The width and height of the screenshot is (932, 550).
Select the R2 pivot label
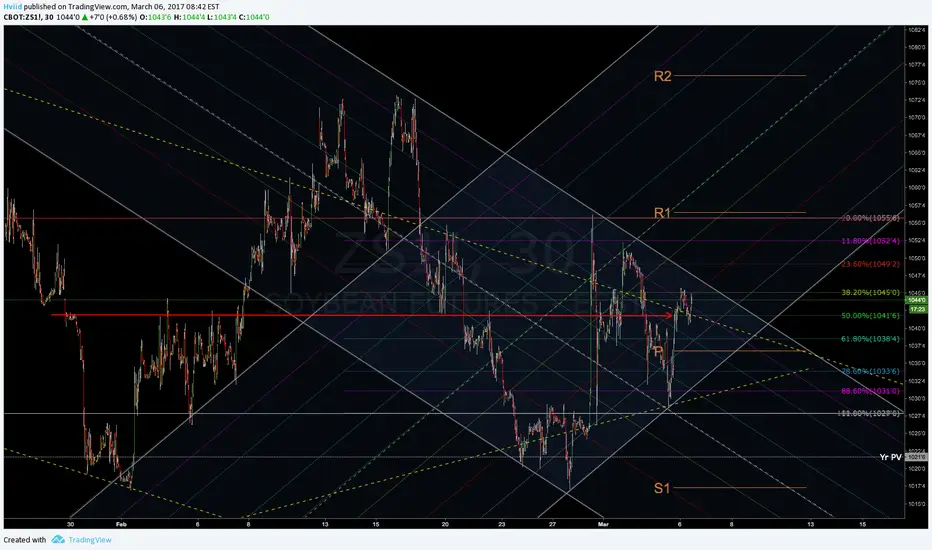pyautogui.click(x=662, y=76)
